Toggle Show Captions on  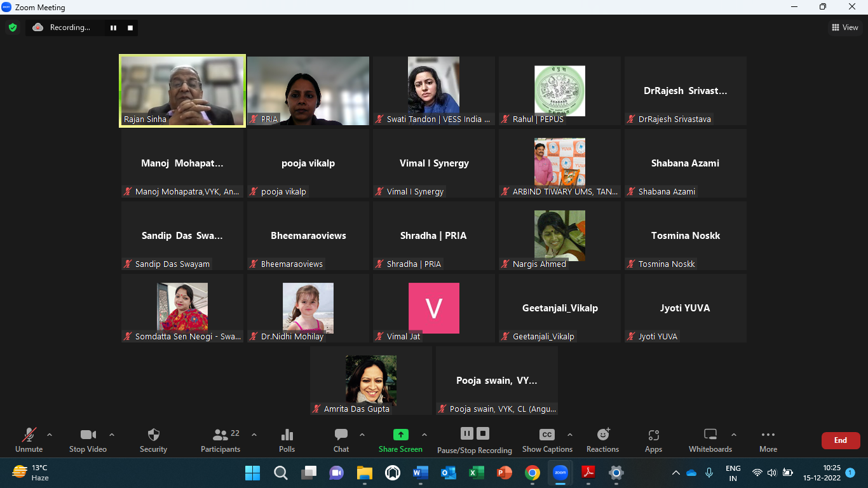click(x=546, y=440)
